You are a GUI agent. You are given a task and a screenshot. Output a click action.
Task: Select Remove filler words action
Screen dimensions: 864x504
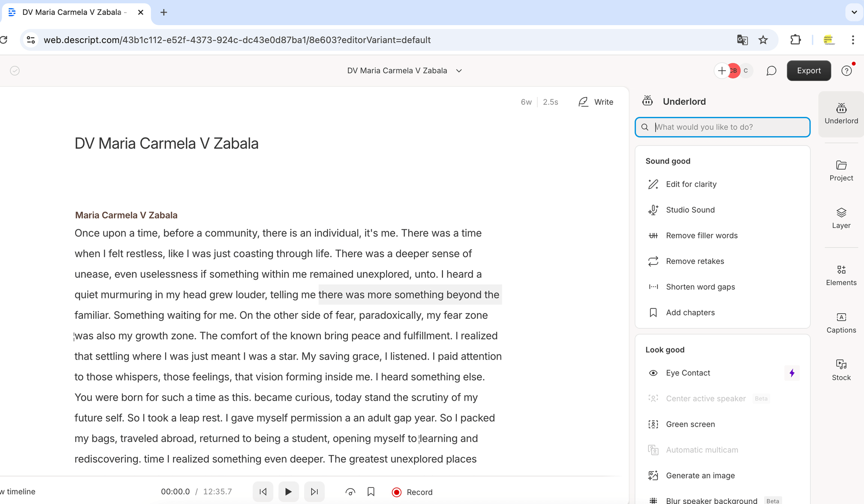coord(702,236)
